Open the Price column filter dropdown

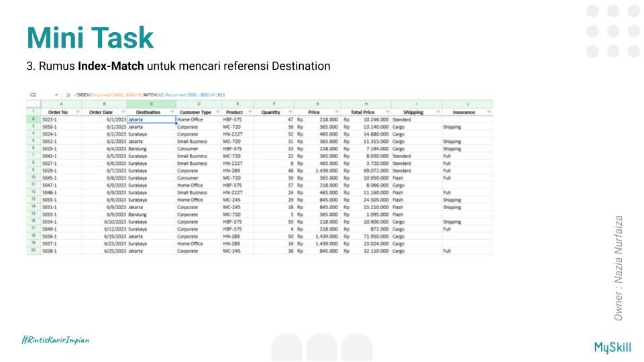point(337,112)
